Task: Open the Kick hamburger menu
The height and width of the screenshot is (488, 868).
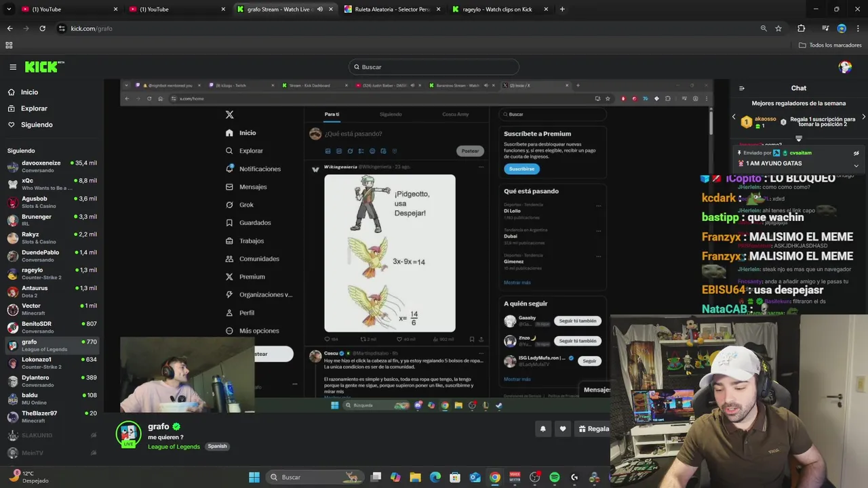Action: click(13, 67)
